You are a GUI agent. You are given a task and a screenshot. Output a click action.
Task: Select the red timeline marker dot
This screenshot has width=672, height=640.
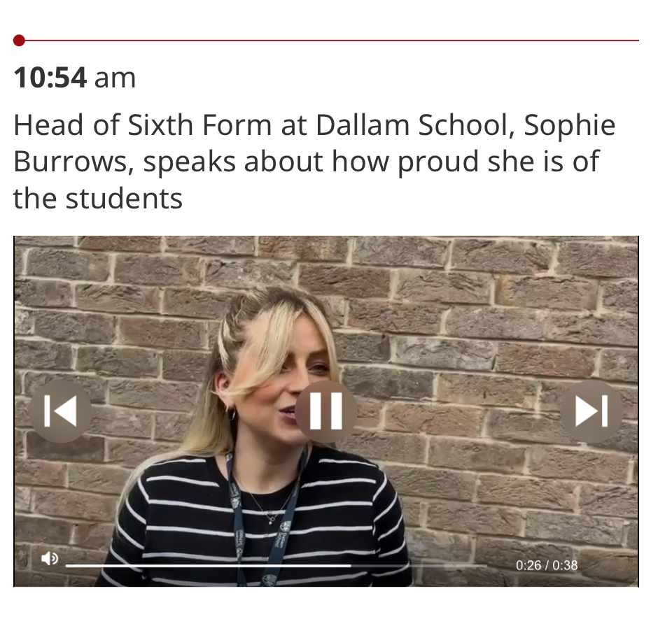tap(19, 41)
